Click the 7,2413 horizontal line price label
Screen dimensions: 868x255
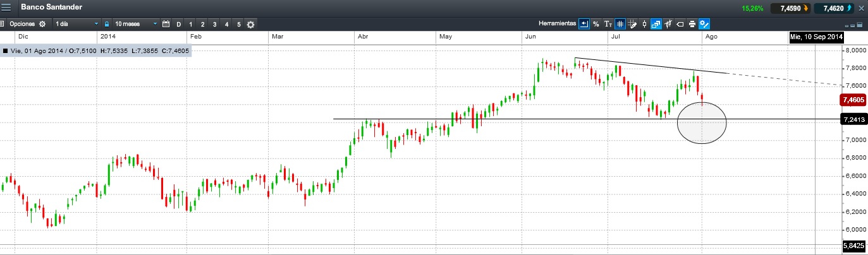(x=853, y=119)
